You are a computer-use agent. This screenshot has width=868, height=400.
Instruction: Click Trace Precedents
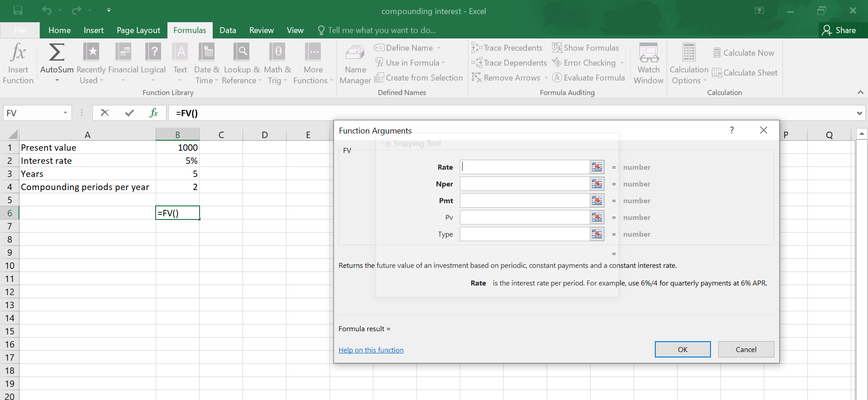click(507, 48)
